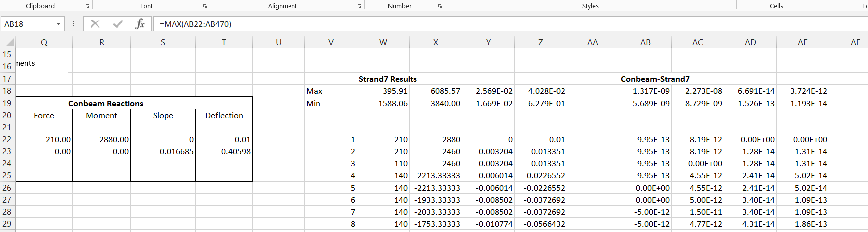Click the Strand7 Results heading cell

pos(387,79)
